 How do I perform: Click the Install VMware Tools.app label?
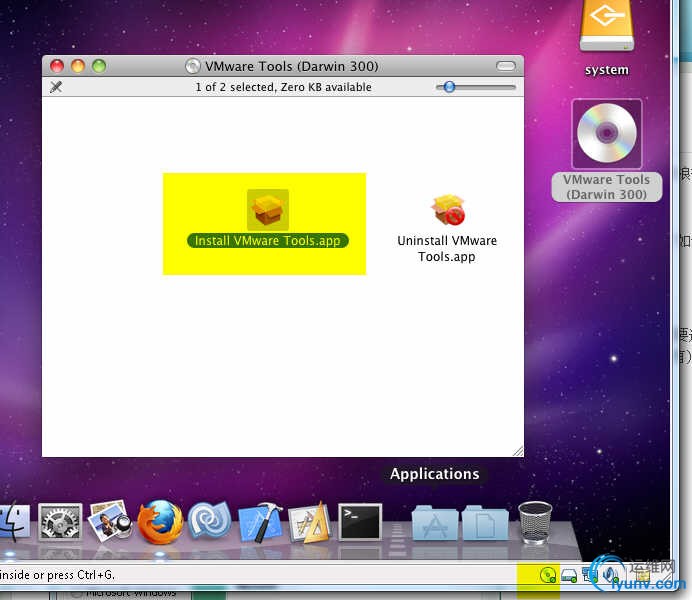pyautogui.click(x=268, y=241)
